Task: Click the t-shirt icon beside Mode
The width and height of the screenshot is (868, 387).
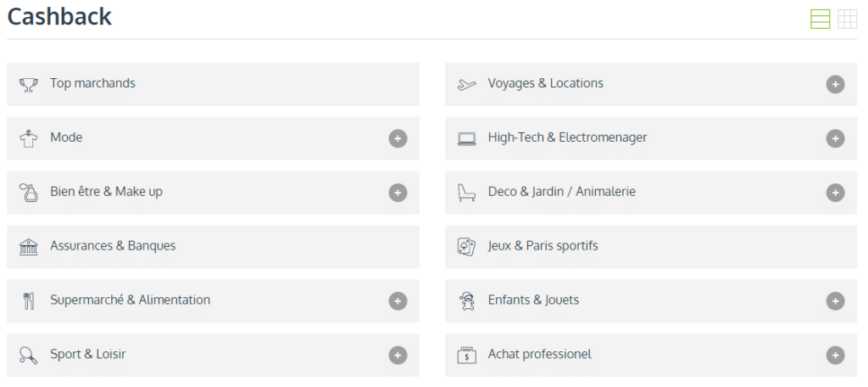Action: click(x=28, y=138)
